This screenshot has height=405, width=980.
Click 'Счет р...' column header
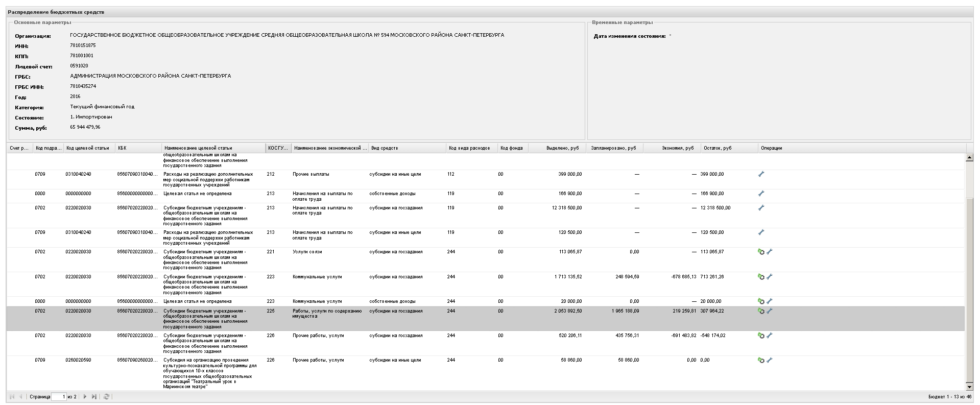20,148
